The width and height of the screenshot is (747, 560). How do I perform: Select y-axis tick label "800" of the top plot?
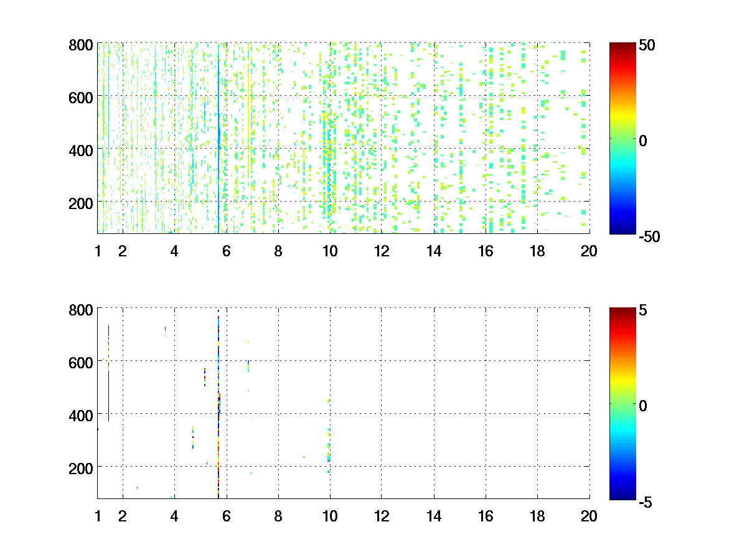[81, 45]
